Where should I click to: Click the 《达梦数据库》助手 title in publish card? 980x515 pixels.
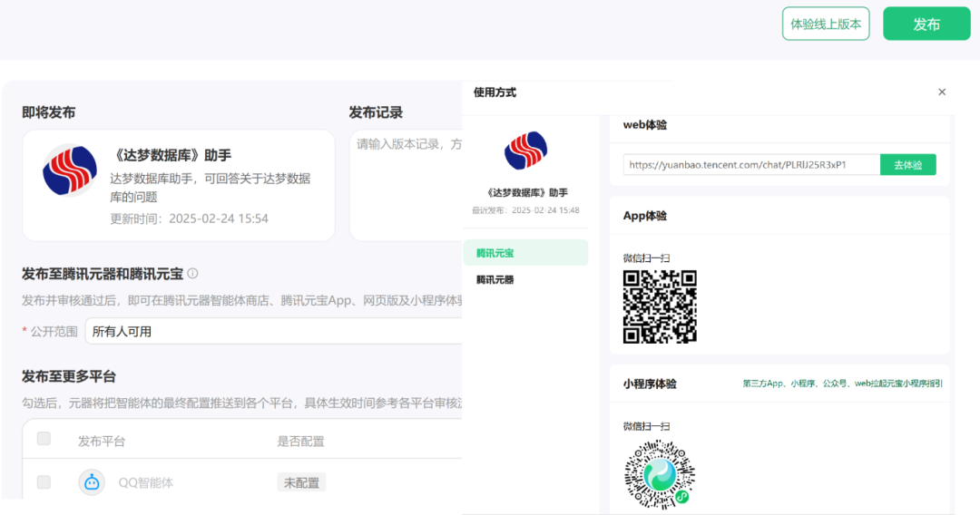[x=171, y=155]
